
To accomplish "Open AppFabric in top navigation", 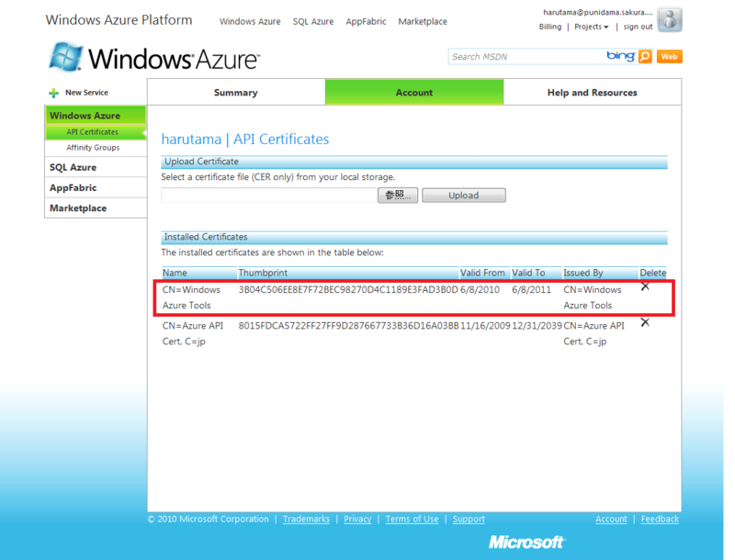I will pos(366,21).
